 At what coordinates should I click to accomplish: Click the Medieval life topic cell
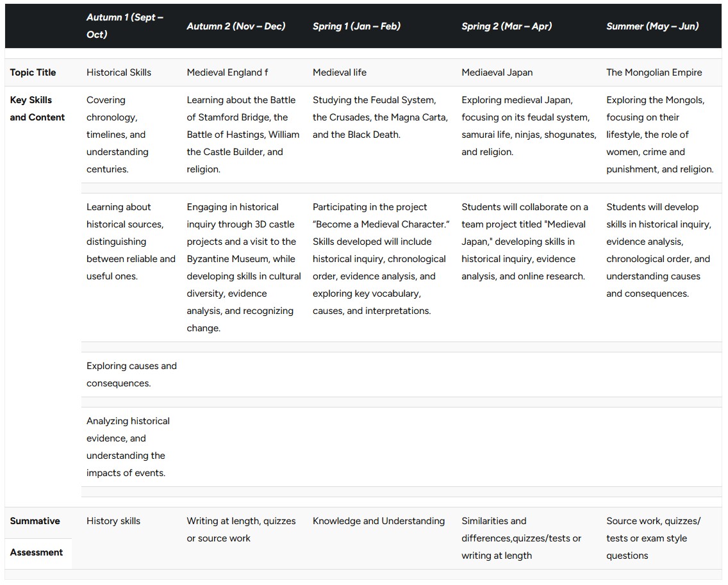pos(340,72)
